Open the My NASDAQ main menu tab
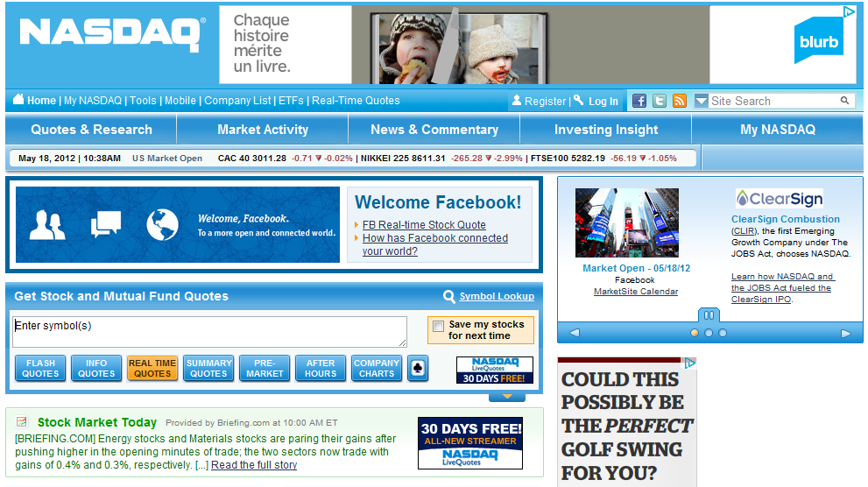This screenshot has width=868, height=487. point(777,130)
